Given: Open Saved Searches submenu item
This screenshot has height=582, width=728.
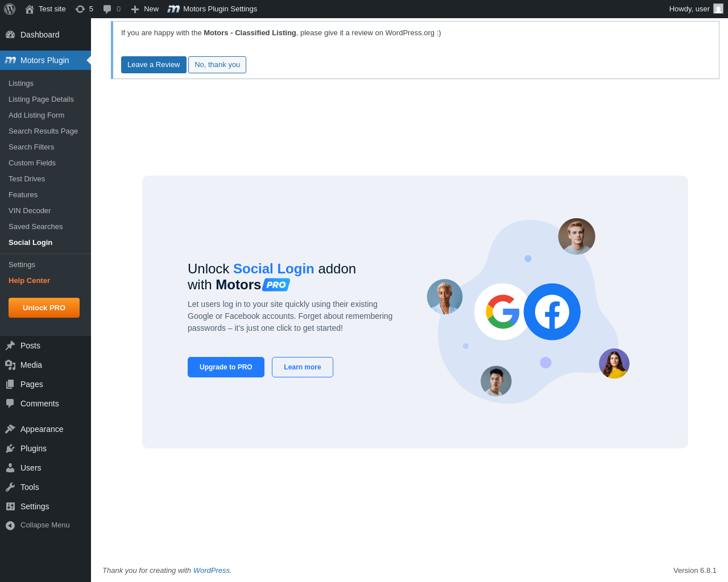Looking at the screenshot, I should point(35,227).
